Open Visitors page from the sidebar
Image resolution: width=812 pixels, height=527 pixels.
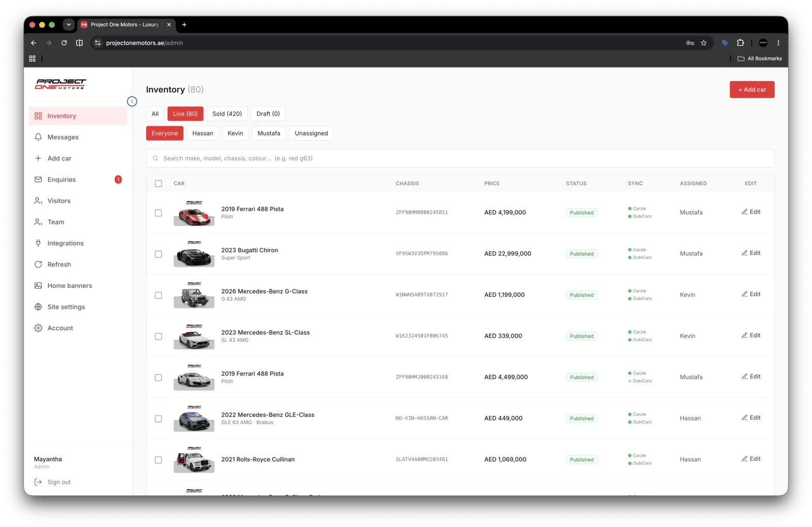pyautogui.click(x=78, y=201)
